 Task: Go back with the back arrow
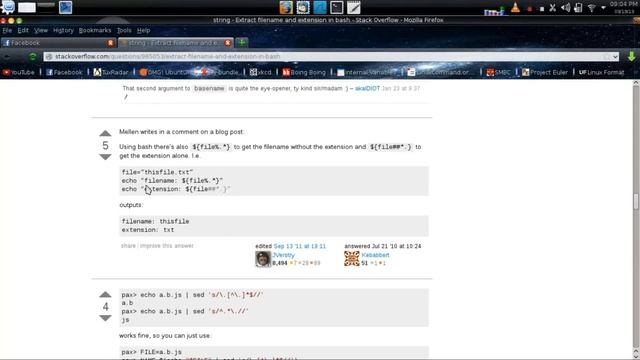tap(7, 57)
